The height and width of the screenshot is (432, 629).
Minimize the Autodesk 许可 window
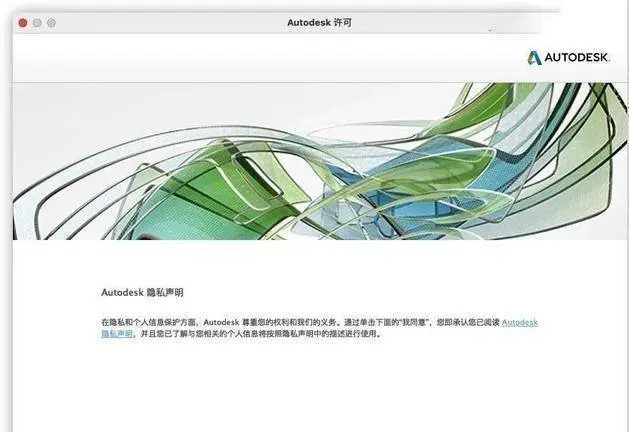tap(37, 23)
